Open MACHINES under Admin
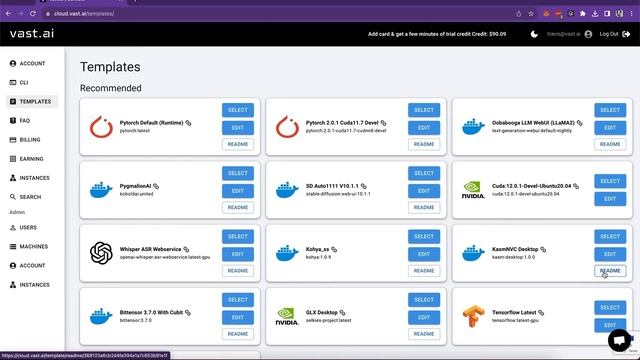Screen dimensions: 640x360 pyautogui.click(x=29, y=247)
